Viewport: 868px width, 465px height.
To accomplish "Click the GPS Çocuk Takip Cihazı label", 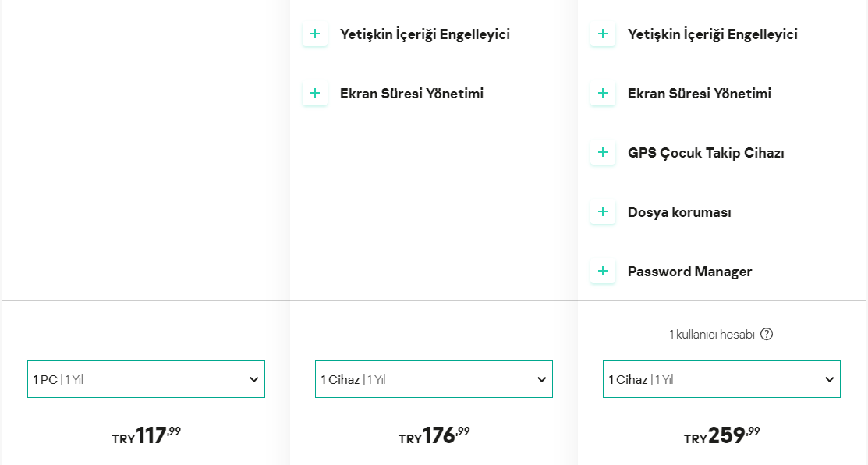I will point(706,153).
